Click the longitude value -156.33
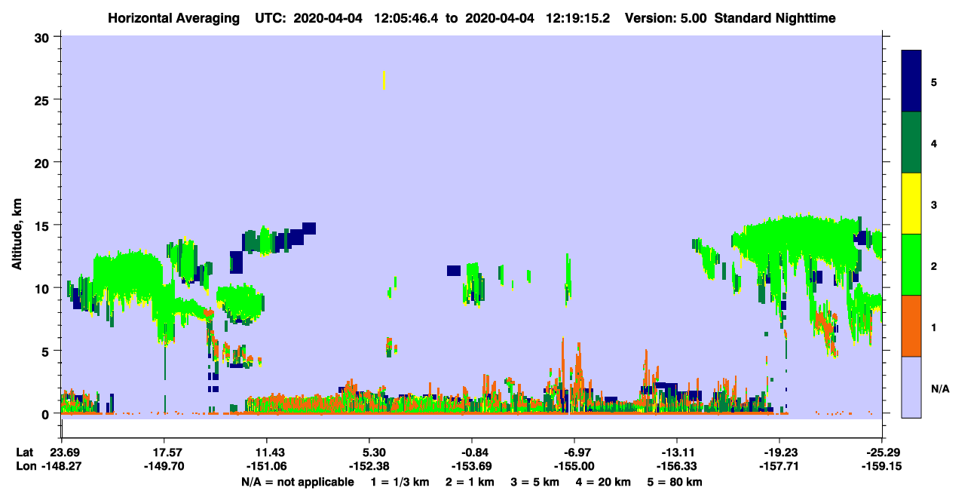 click(x=677, y=467)
